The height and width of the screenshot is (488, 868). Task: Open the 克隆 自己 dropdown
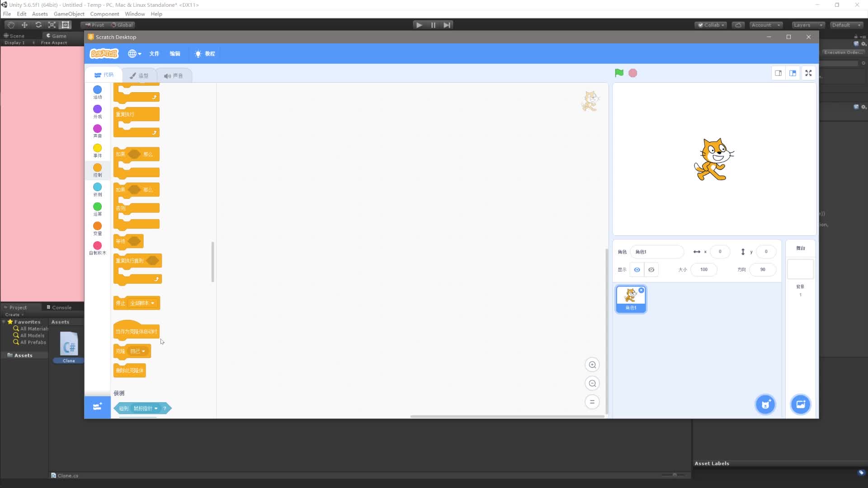(x=138, y=351)
